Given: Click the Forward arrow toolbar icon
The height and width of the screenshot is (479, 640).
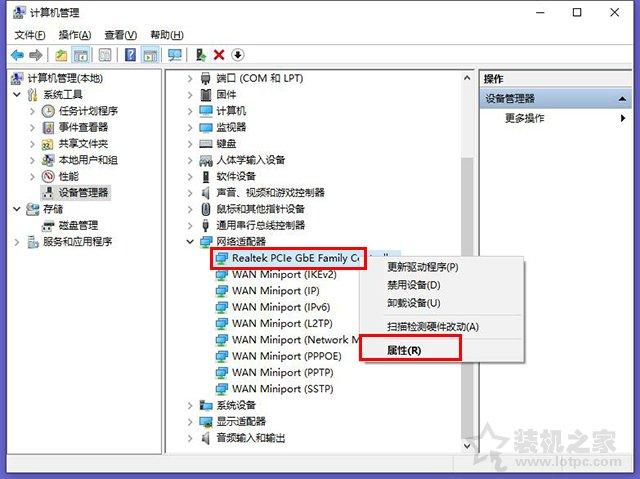Looking at the screenshot, I should pos(36,55).
